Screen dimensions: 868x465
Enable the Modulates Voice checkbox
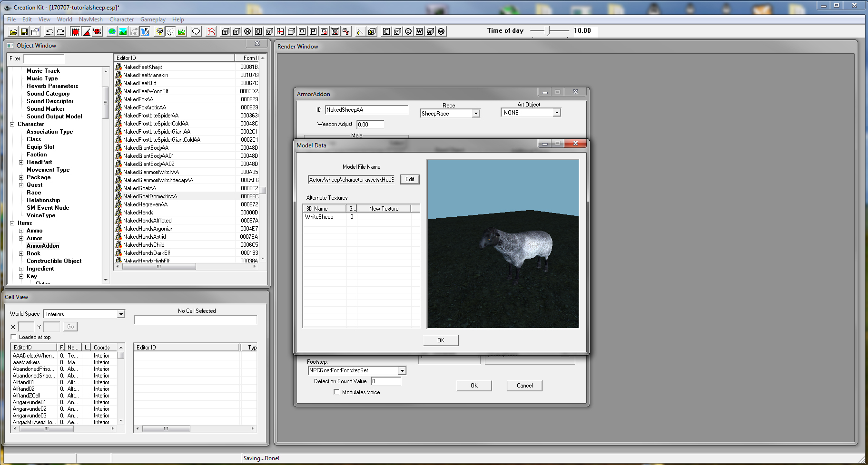click(337, 392)
